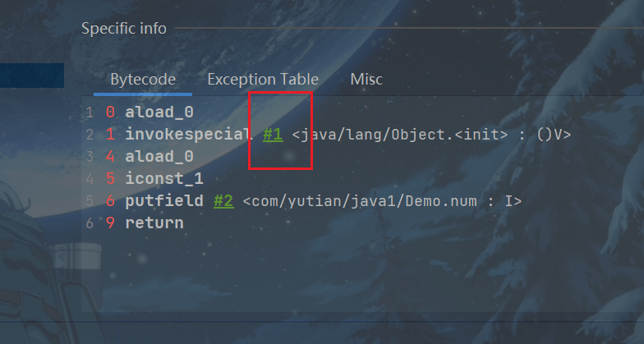Click line number 5 in gutter
The height and width of the screenshot is (344, 644).
[x=89, y=201]
